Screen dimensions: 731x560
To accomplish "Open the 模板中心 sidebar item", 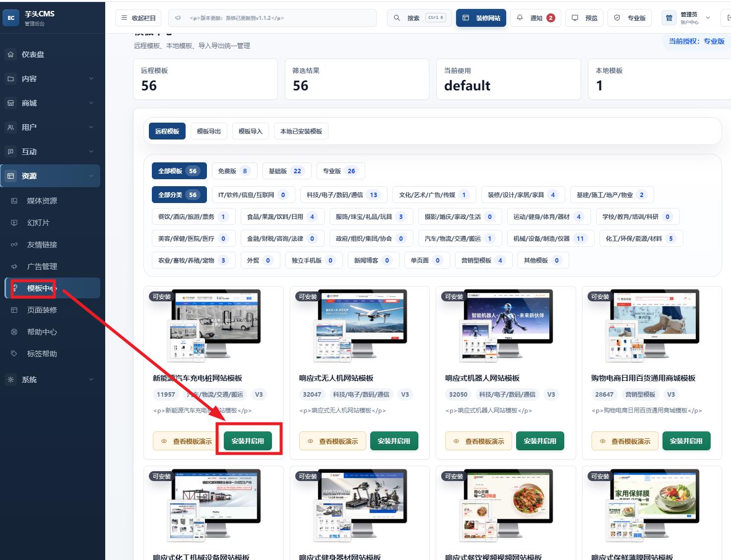I will 53,288.
